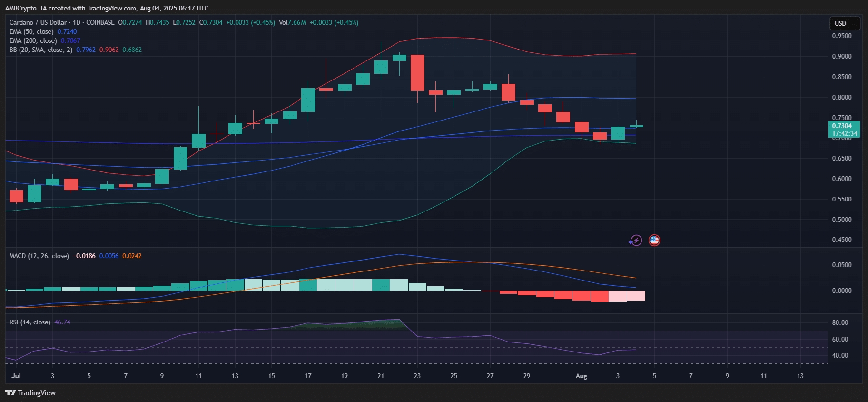Select the Cardano / US Dollar symbol title
Image resolution: width=868 pixels, height=402 pixels.
click(38, 22)
